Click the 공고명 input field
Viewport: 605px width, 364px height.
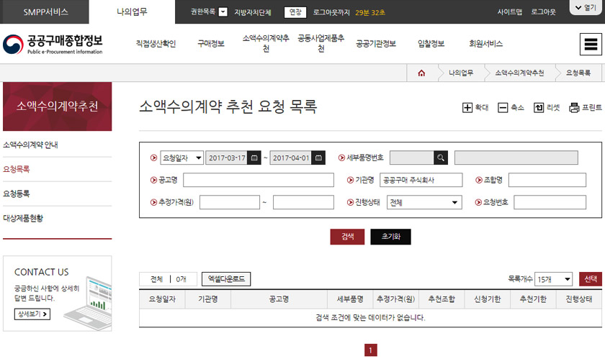click(x=258, y=180)
